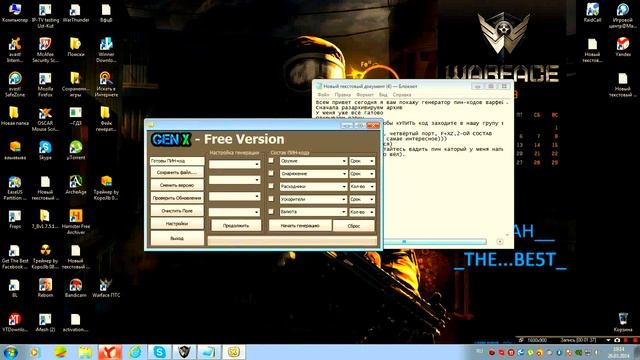
Task: Open the Правка menu in Notepad
Action: coord(342,95)
